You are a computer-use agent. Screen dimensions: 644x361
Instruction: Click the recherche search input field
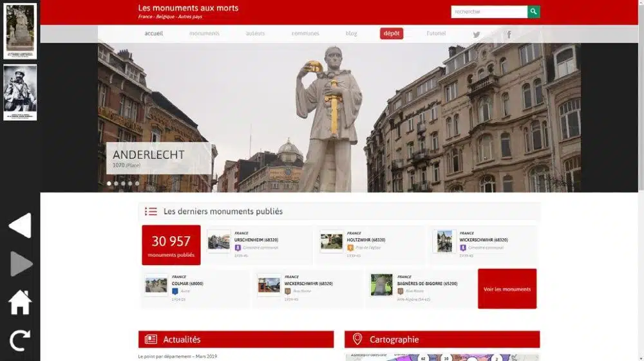488,12
